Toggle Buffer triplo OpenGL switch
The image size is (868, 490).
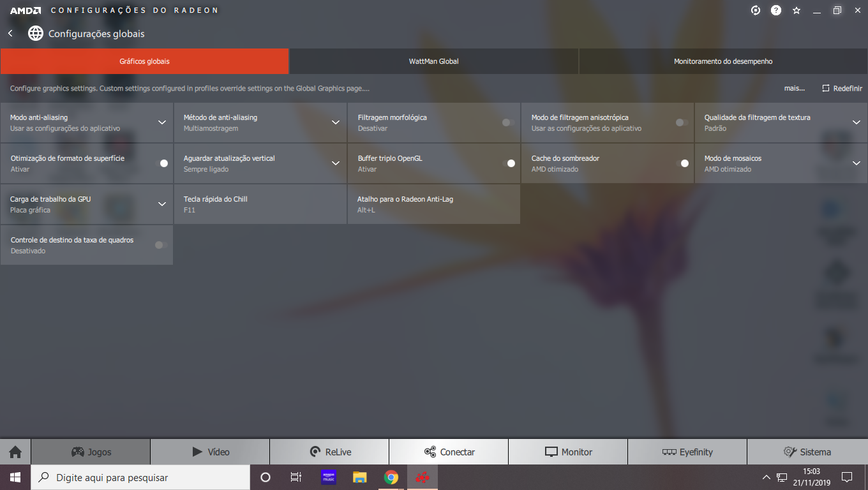click(x=509, y=163)
